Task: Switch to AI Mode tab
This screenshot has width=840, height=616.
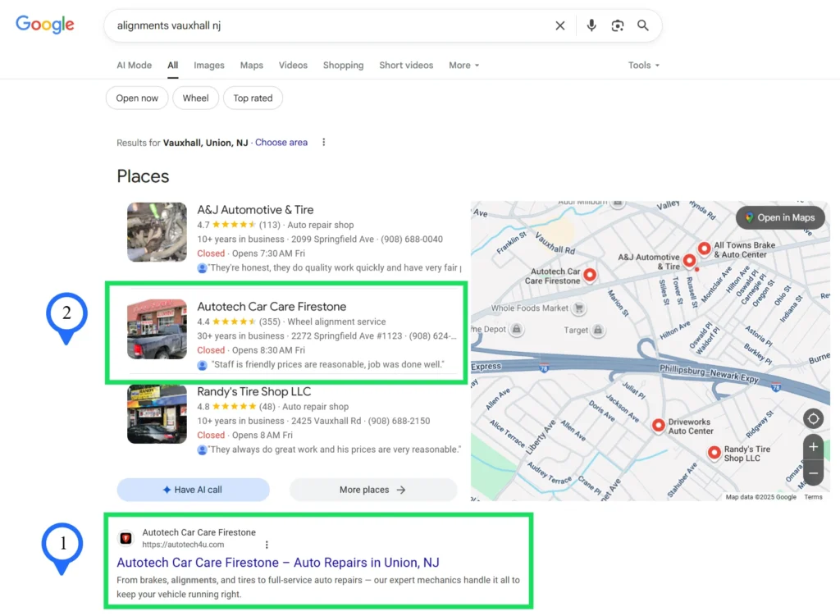Action: pos(134,66)
